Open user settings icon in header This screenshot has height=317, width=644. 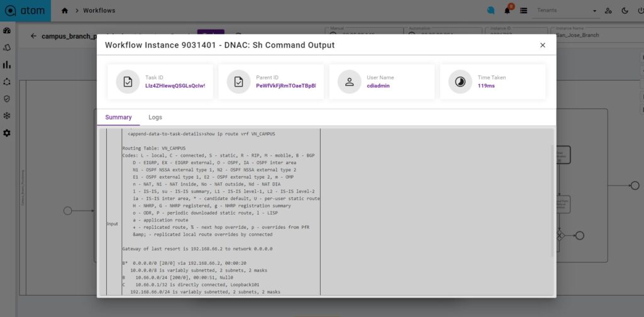point(609,11)
